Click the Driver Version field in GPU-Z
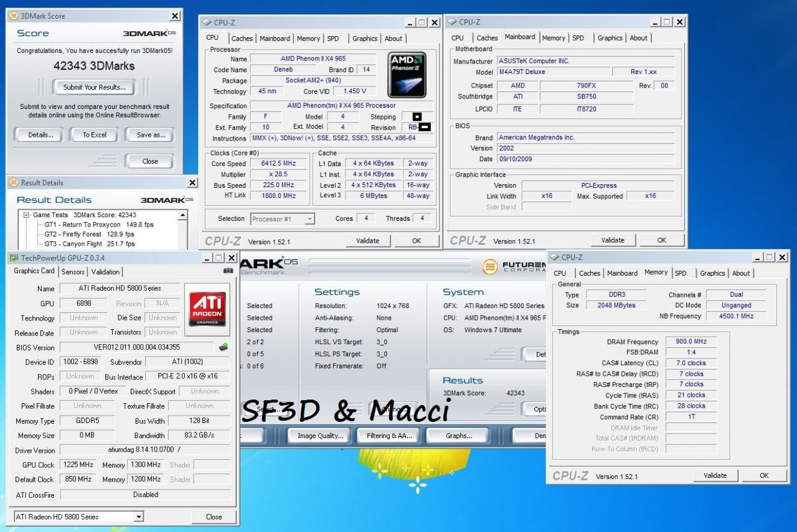 pos(145,450)
